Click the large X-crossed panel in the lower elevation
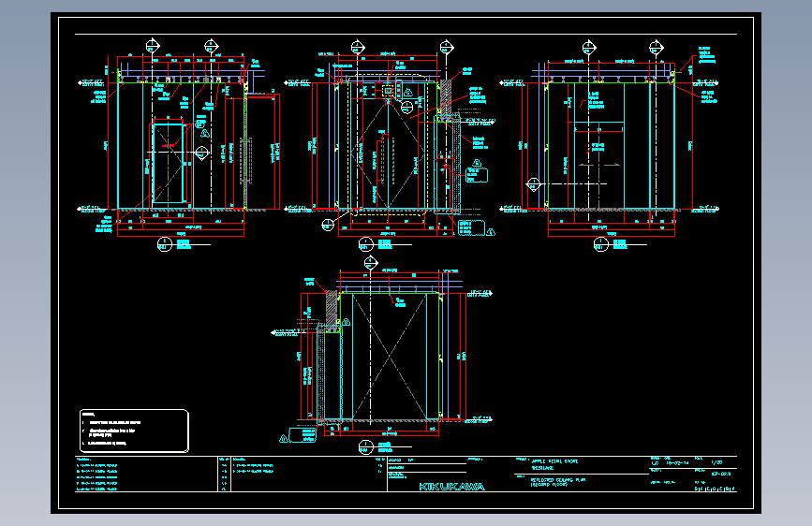The width and height of the screenshot is (812, 526). [x=390, y=357]
